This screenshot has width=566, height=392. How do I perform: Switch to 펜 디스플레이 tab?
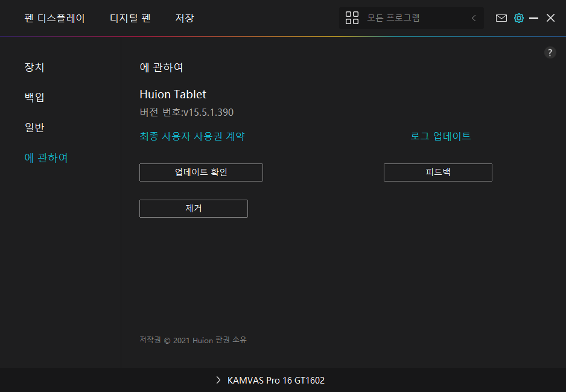pos(54,18)
